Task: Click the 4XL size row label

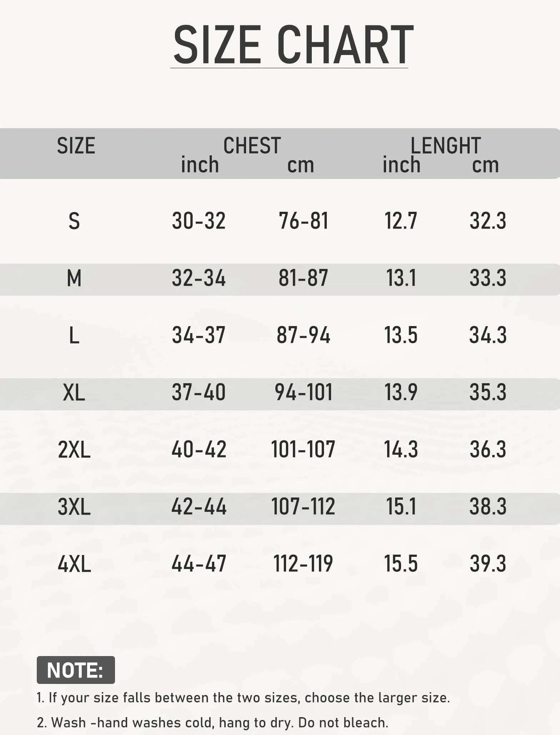Action: (x=74, y=564)
